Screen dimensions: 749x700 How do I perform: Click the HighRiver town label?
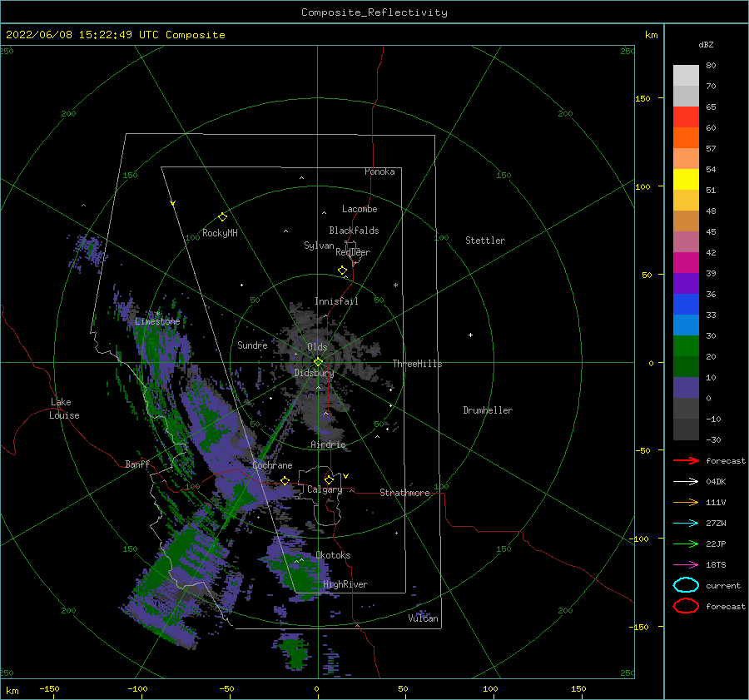click(x=345, y=584)
